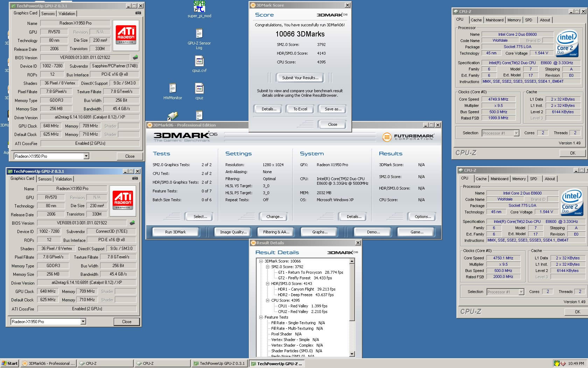The image size is (588, 368).
Task: Click Options... button under Results
Action: (x=423, y=217)
